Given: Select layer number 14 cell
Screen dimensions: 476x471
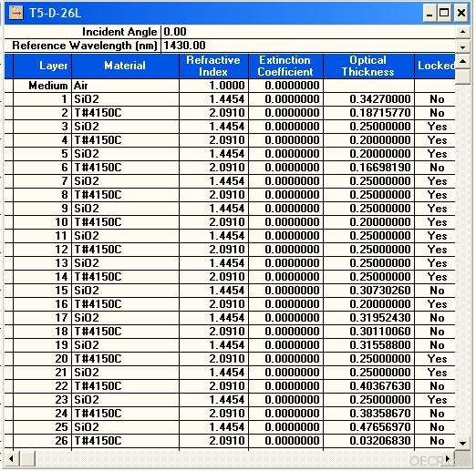Looking at the screenshot, I should pos(42,277).
